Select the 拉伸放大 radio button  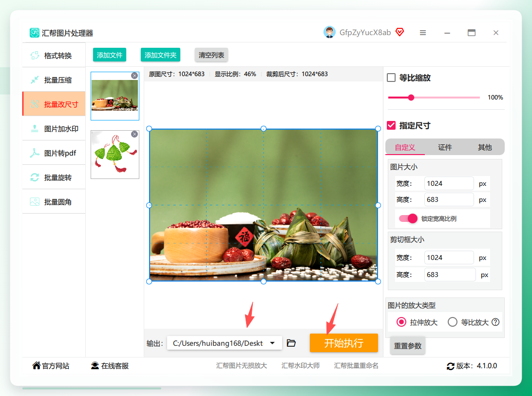[x=401, y=322]
